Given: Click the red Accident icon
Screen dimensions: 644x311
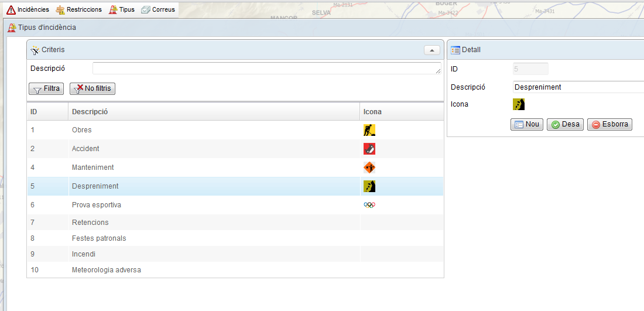Looking at the screenshot, I should tap(369, 149).
